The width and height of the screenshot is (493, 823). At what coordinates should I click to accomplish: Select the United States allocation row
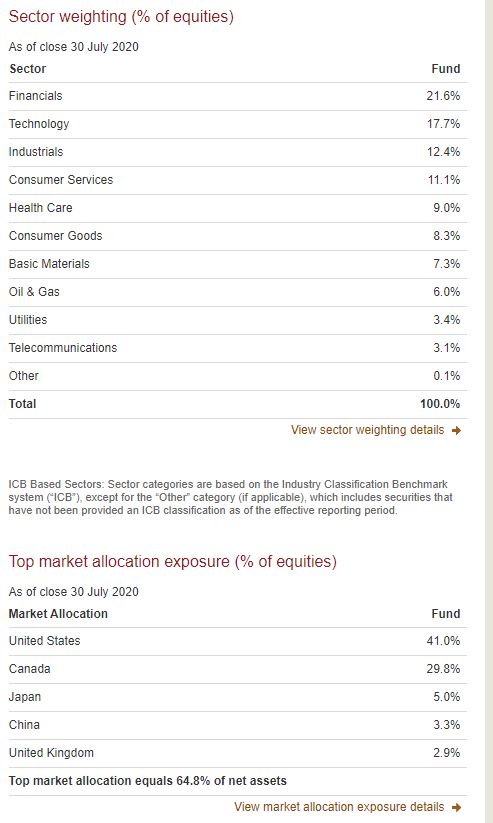(237, 641)
